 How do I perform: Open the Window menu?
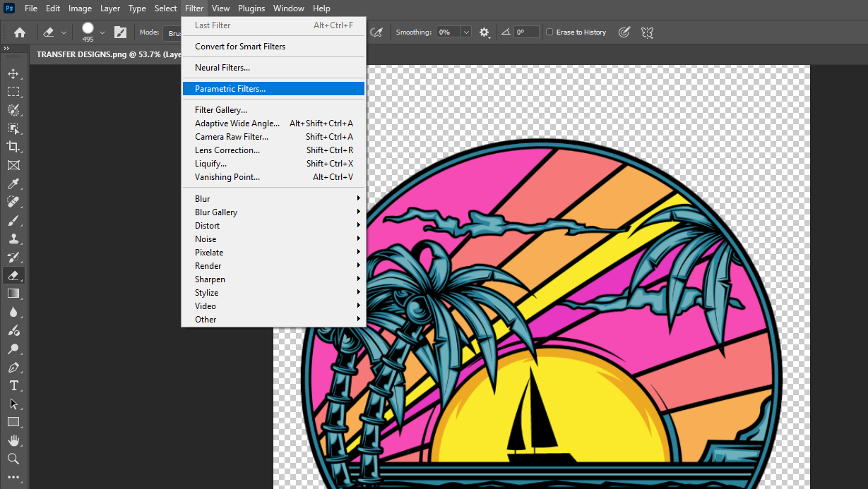[288, 8]
